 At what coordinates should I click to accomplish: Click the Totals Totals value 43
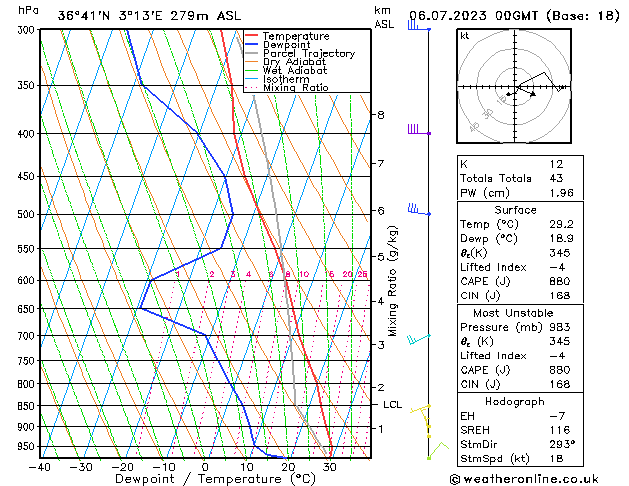[x=556, y=178]
